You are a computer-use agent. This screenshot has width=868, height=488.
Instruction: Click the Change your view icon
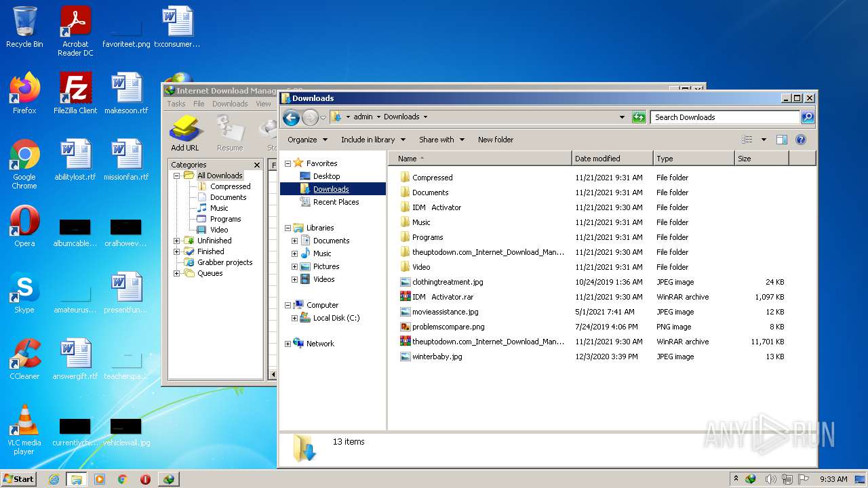click(747, 140)
